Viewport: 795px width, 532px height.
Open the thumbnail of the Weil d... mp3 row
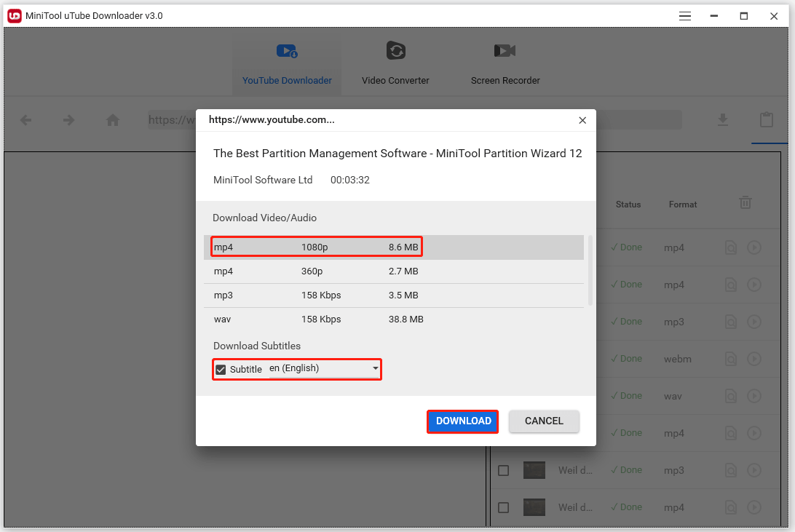pos(534,470)
